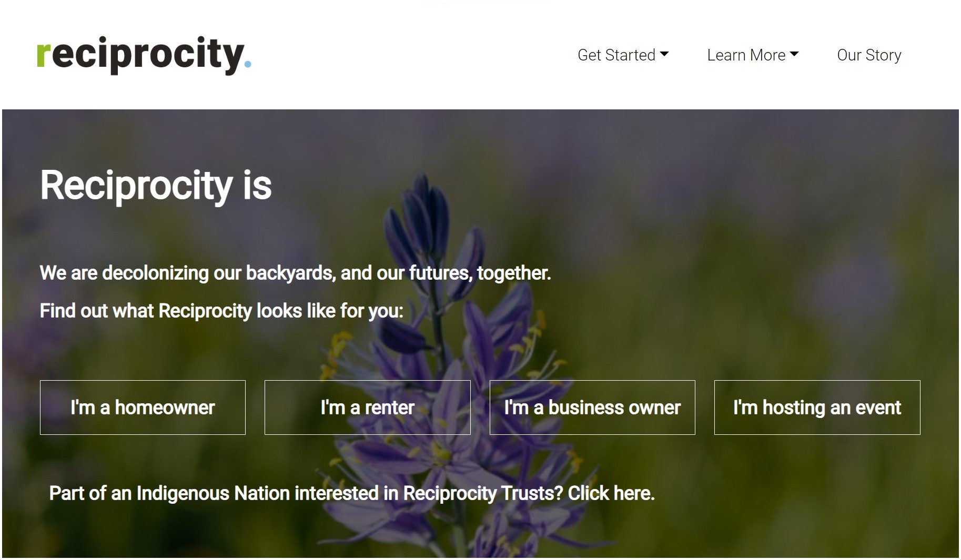This screenshot has height=560, width=961.
Task: Open the Reciprocity Trusts Click here link
Action: point(610,494)
